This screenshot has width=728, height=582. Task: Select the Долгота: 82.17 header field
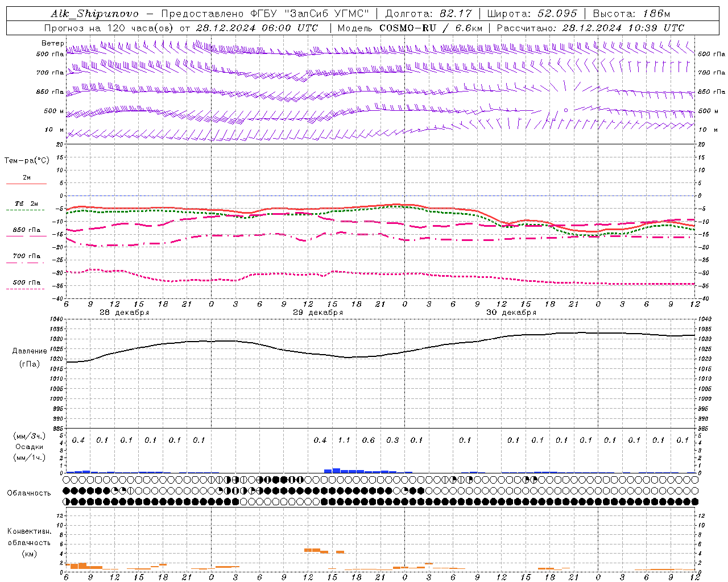click(x=428, y=14)
